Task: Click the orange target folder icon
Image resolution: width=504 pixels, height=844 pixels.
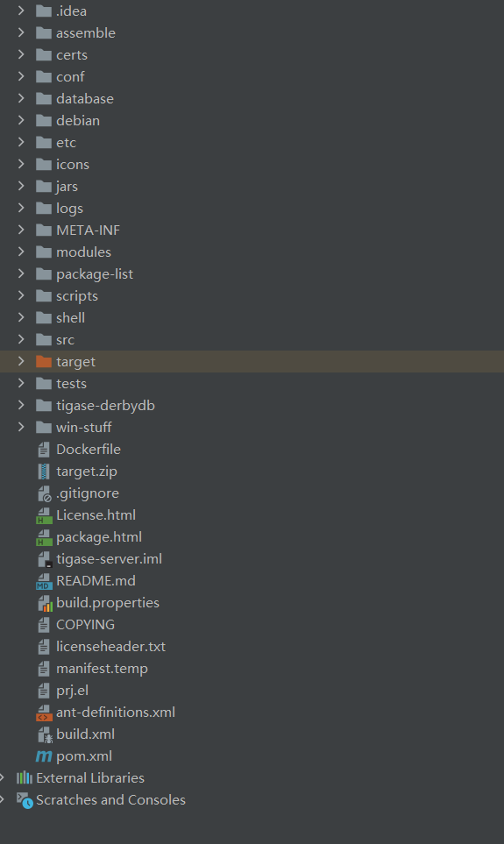Action: [x=44, y=362]
